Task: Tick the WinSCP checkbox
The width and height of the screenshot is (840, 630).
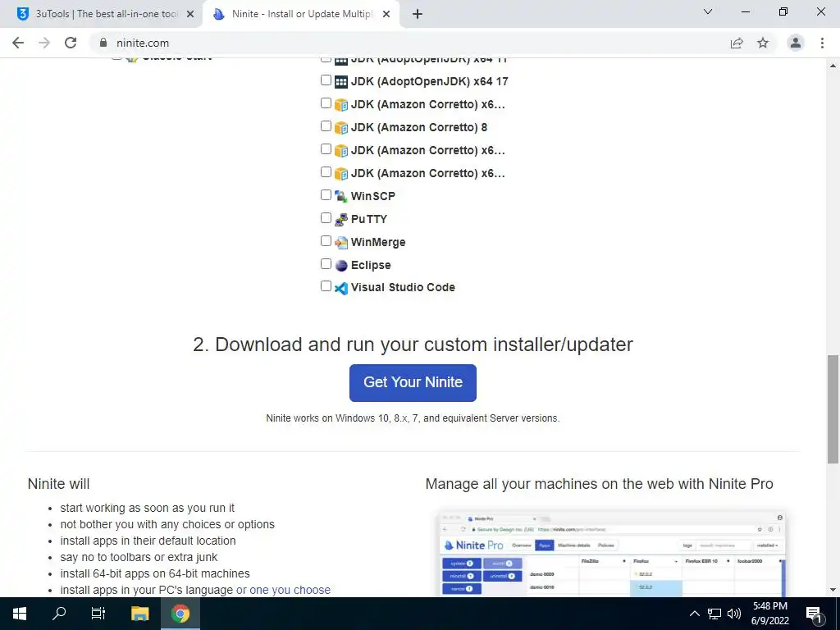Action: coord(326,195)
